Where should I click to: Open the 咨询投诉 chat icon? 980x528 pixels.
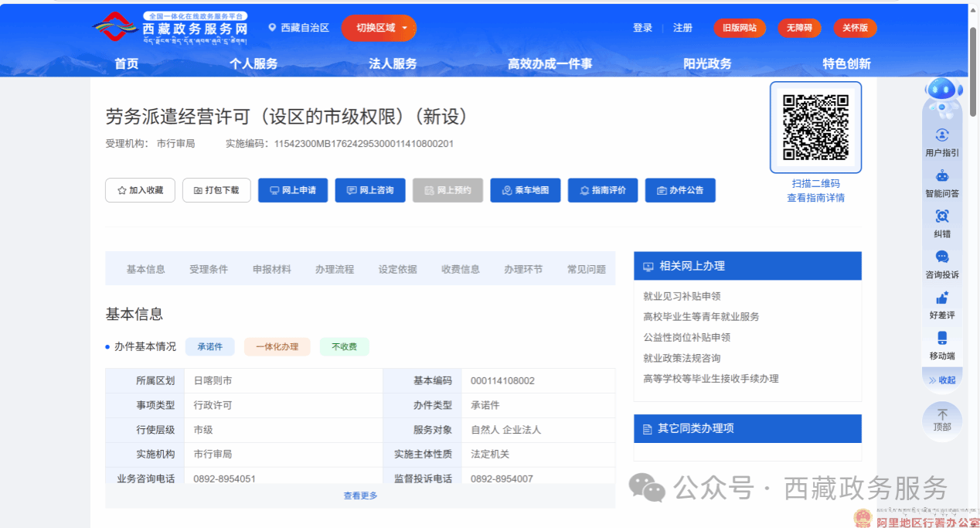[941, 257]
